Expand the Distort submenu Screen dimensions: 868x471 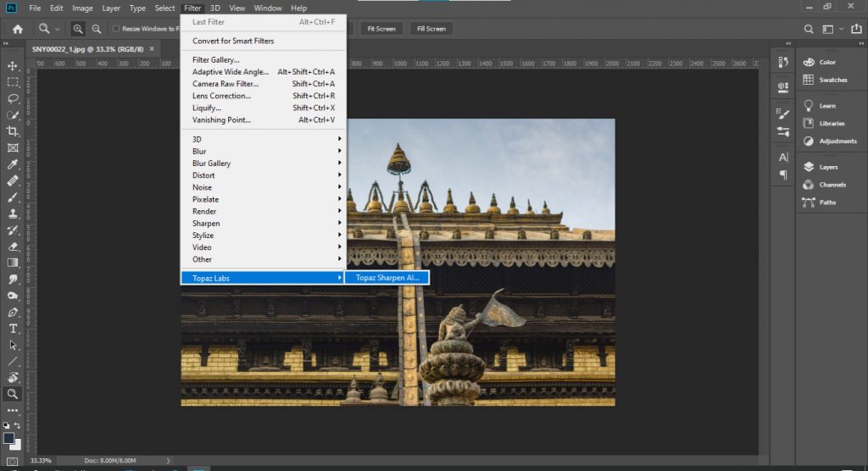pyautogui.click(x=264, y=175)
